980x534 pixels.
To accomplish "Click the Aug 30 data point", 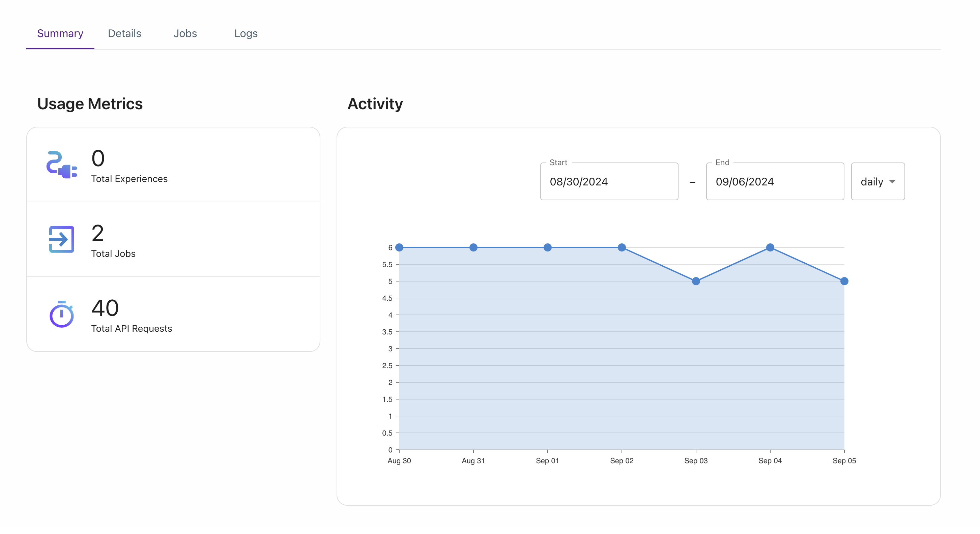I will [x=399, y=247].
